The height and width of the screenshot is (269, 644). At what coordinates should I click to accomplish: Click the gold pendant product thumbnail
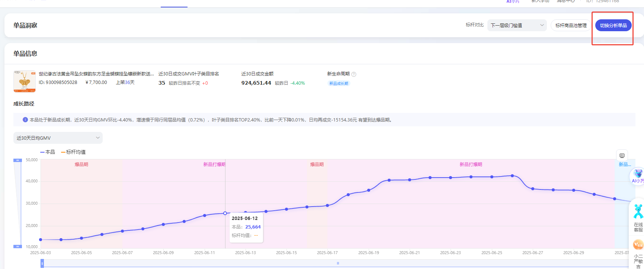(x=25, y=81)
